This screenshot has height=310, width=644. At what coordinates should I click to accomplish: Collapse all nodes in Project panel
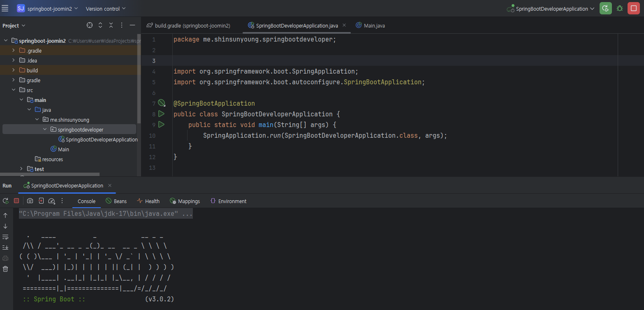pos(111,25)
